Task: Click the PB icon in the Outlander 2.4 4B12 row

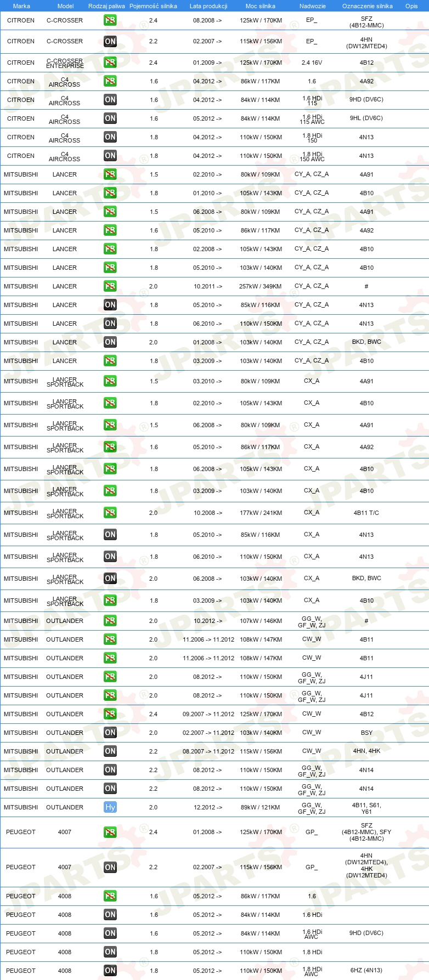Action: pos(110,714)
